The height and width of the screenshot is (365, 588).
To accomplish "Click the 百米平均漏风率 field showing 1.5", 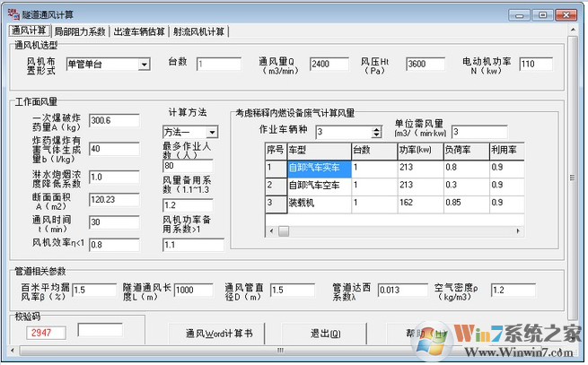I will click(x=94, y=290).
